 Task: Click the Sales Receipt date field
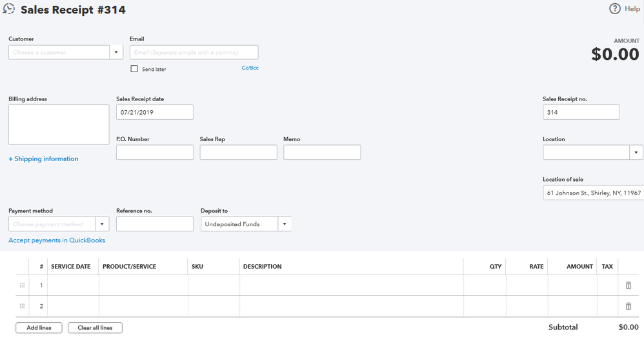coord(155,112)
